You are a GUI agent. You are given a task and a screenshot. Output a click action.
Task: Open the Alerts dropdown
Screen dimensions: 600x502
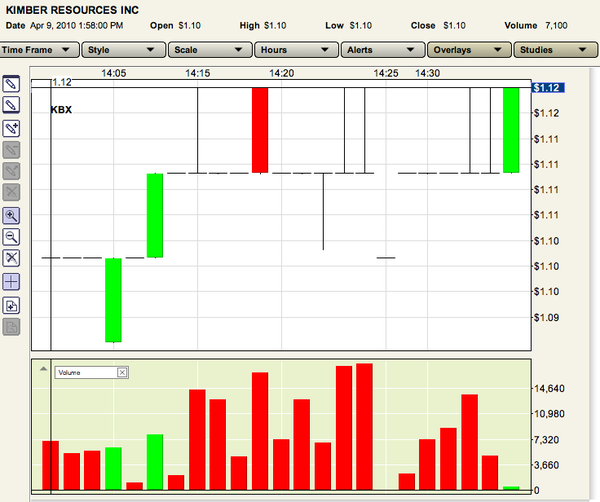click(x=383, y=50)
